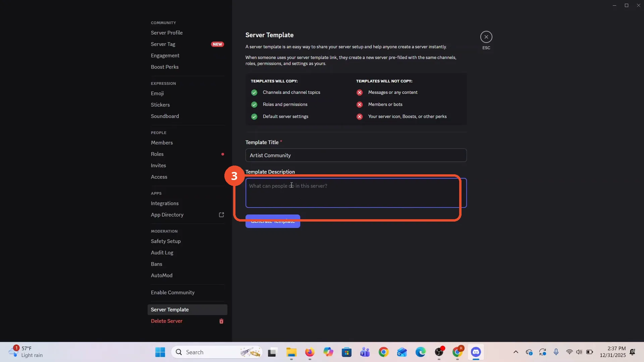Open Firefox from the taskbar
This screenshot has height=362, width=644.
click(x=310, y=352)
